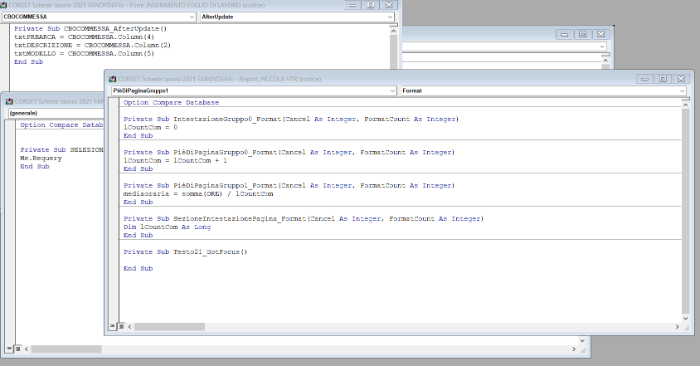Screen dimensions: 700x366
Task: Minimize the Report_PICCOLA VTR code window
Action: [x=645, y=79]
